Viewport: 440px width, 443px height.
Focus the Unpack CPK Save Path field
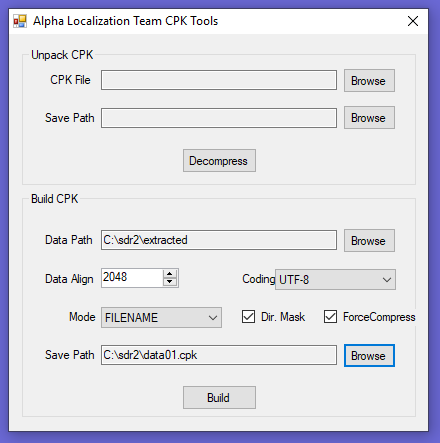click(x=219, y=118)
